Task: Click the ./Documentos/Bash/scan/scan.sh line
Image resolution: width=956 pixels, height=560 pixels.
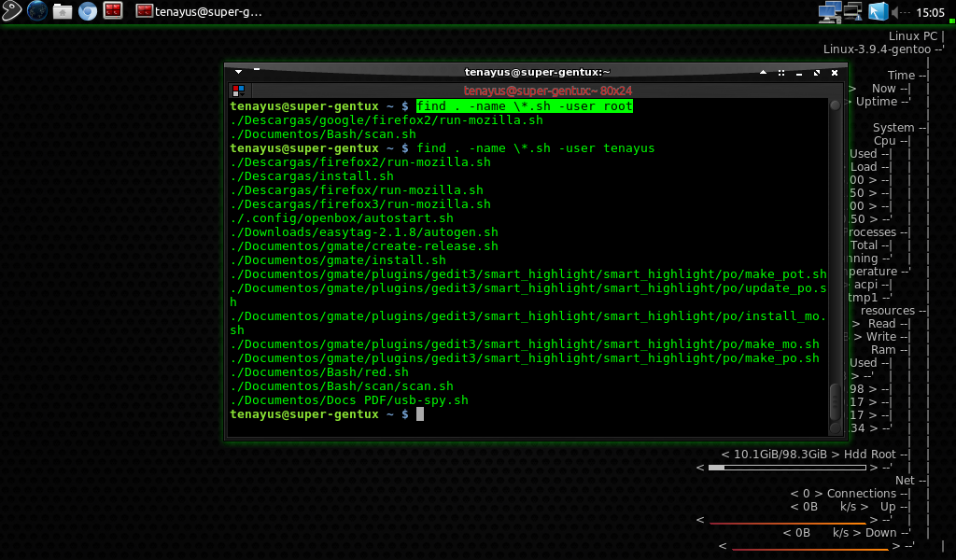Action: click(x=342, y=386)
